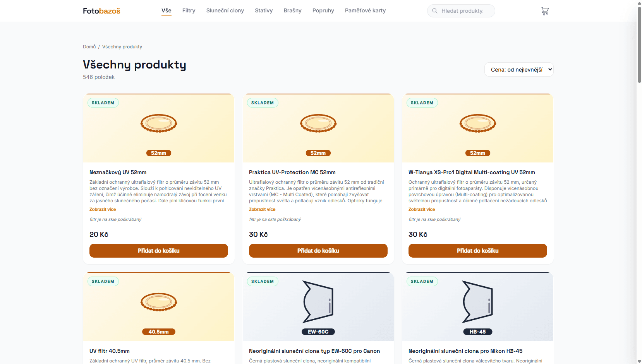This screenshot has height=364, width=642.
Task: Add W-Tianya XS-Pro1 to cart
Action: click(478, 251)
